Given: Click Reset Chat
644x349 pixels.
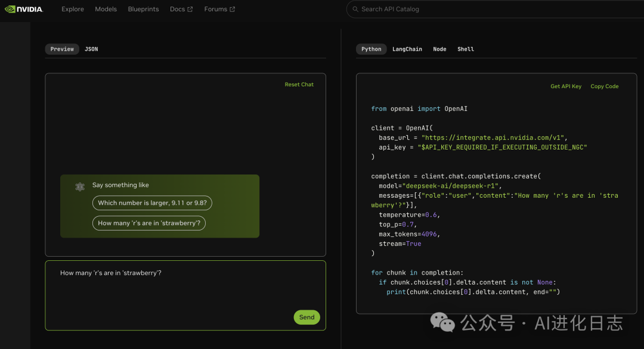Looking at the screenshot, I should (x=299, y=85).
